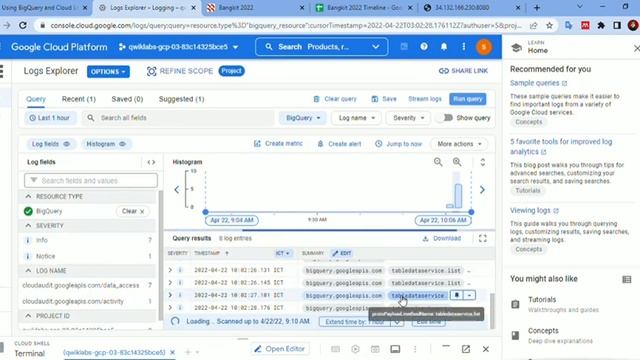Click Create metric

click(278, 144)
